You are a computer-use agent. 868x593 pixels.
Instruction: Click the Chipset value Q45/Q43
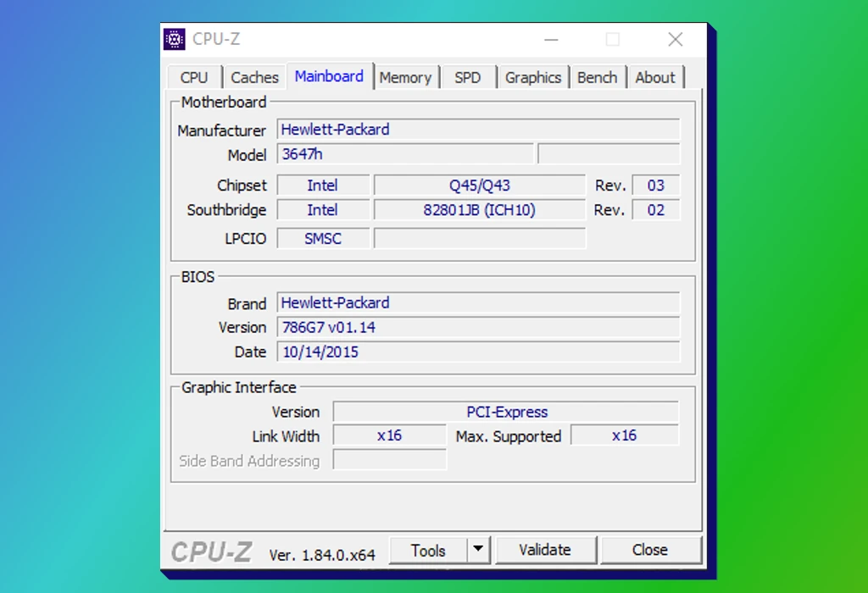point(480,186)
